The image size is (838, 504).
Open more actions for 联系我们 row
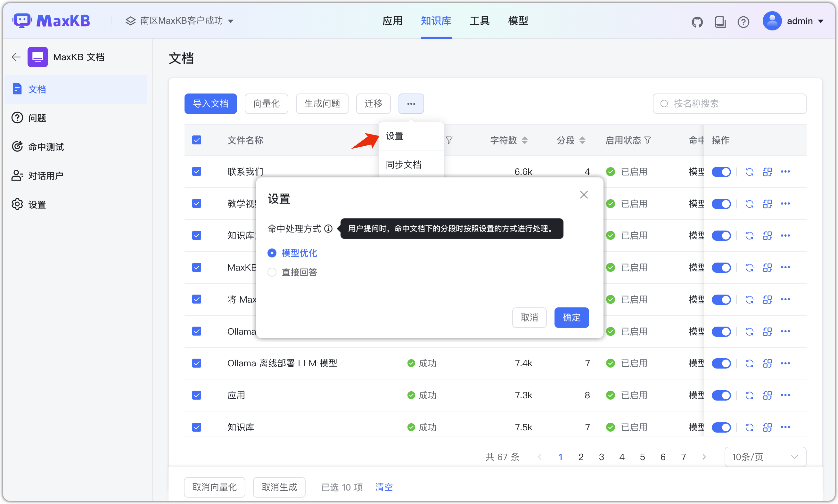tap(785, 172)
